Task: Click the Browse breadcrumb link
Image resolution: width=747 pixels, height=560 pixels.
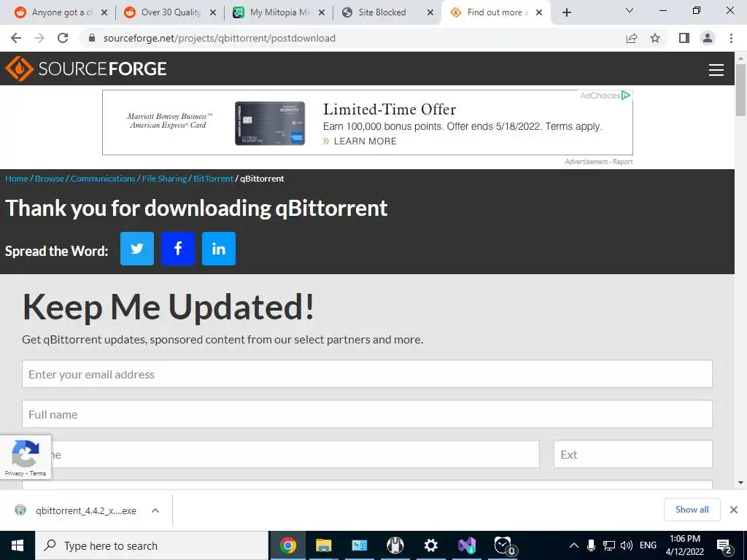Action: tap(50, 179)
